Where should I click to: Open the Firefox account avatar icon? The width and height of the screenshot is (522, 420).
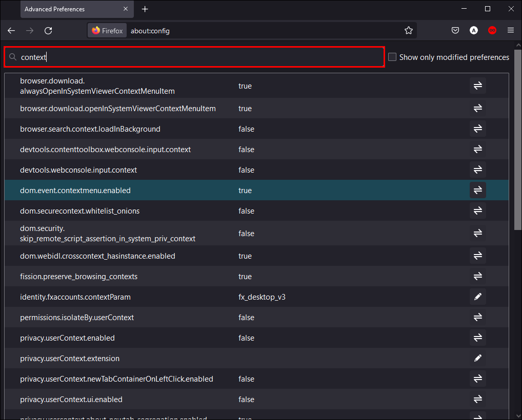coord(474,31)
